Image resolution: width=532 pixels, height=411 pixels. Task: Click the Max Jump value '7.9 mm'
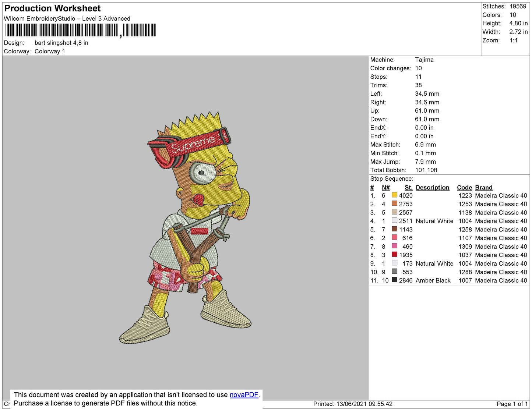pos(425,162)
